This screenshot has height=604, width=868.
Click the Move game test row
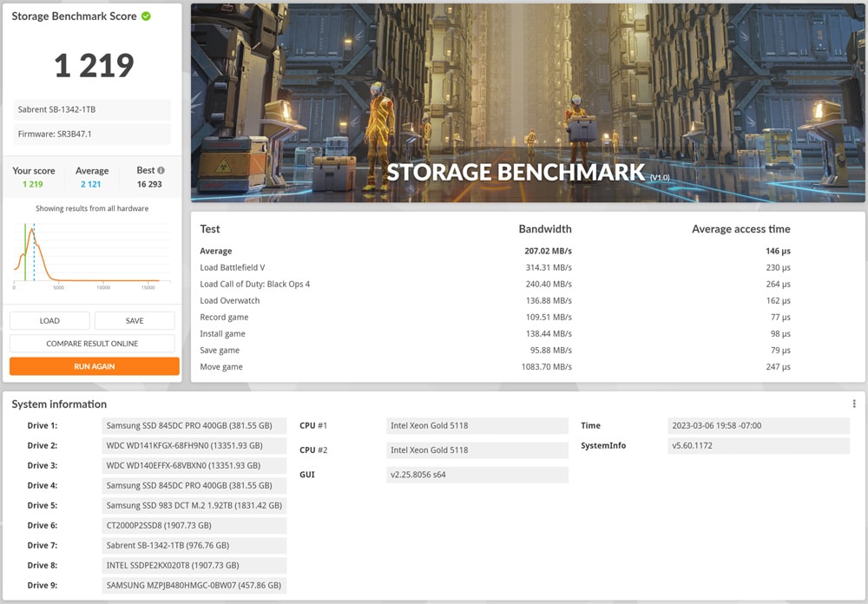[x=495, y=367]
